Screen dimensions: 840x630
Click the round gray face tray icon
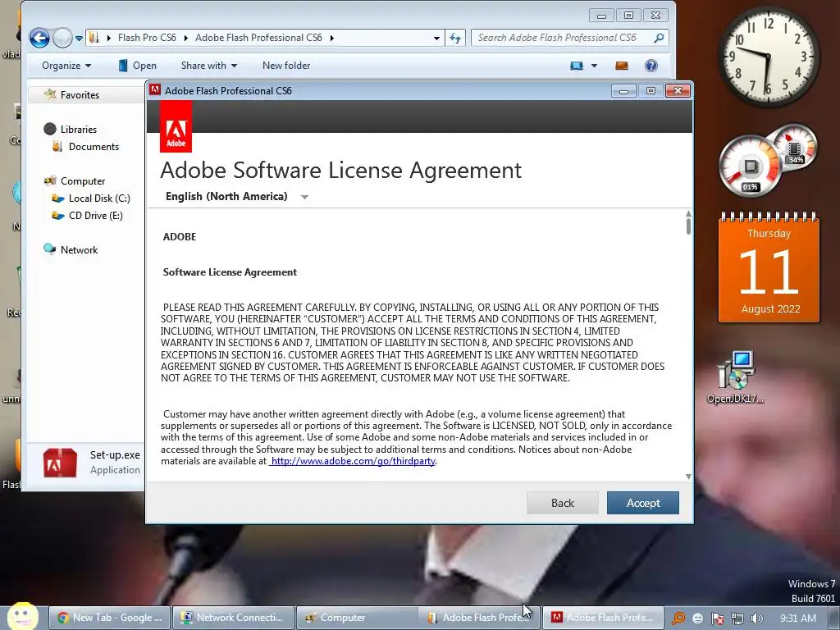[x=697, y=619]
